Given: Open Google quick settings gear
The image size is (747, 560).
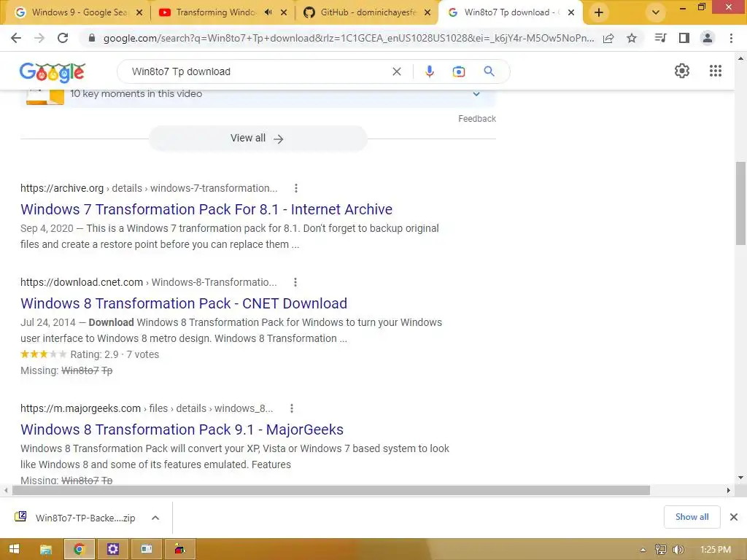Looking at the screenshot, I should click(x=682, y=71).
